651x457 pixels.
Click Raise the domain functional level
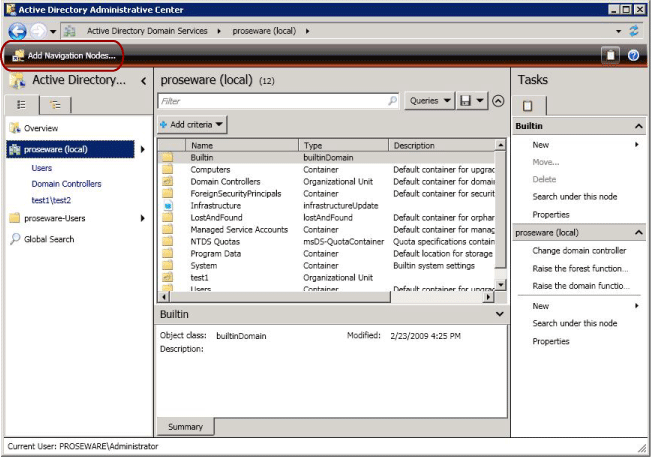tap(581, 286)
